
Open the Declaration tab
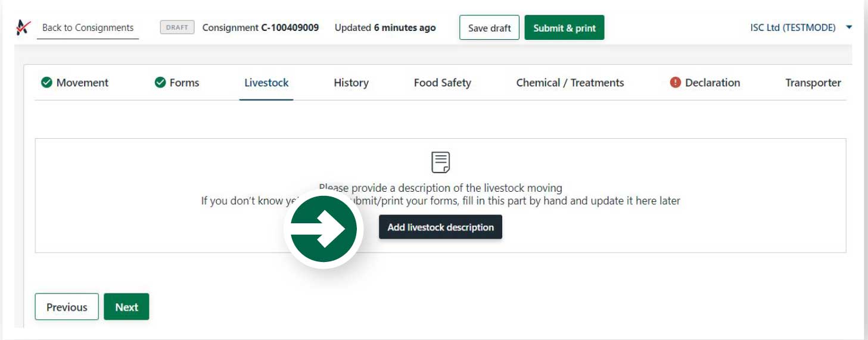(x=713, y=83)
